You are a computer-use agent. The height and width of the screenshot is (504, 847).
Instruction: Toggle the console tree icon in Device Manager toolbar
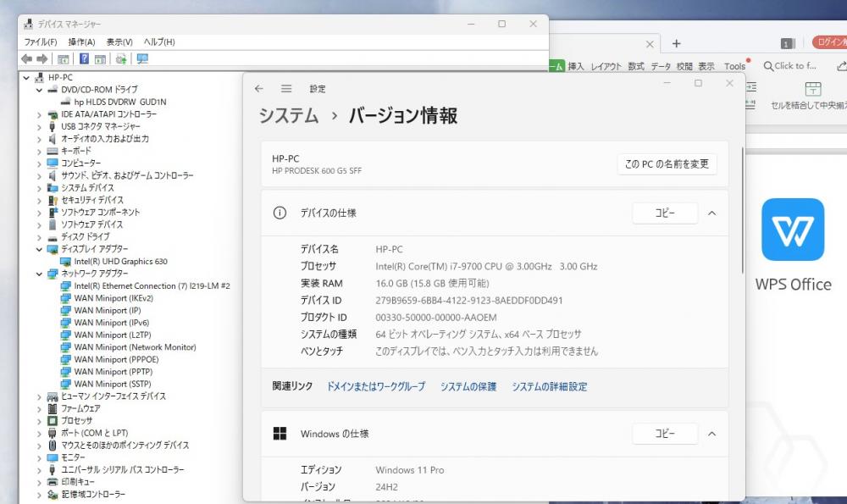(64, 59)
